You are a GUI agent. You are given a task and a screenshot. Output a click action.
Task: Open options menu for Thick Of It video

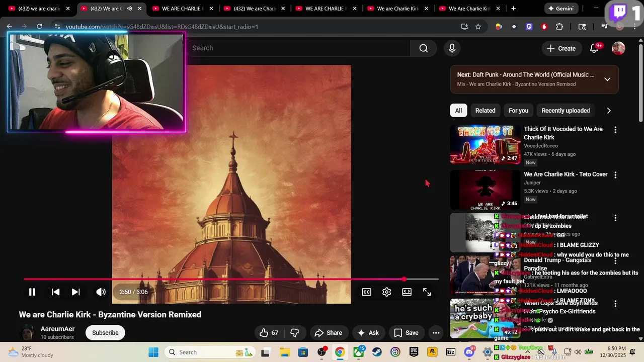click(x=615, y=130)
